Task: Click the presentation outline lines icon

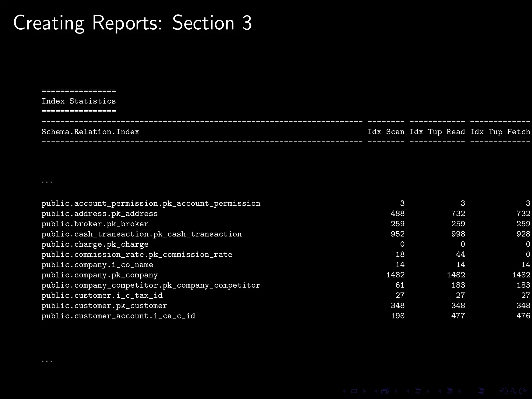Action: pyautogui.click(x=481, y=391)
